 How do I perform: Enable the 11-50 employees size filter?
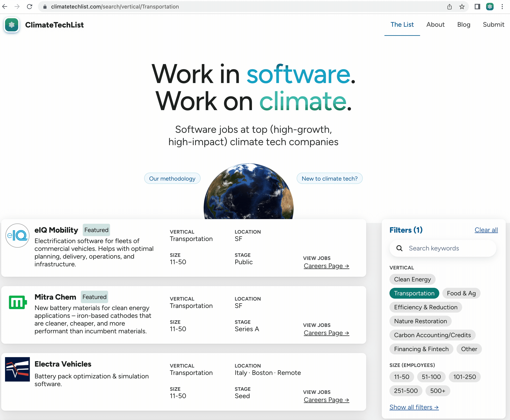click(x=401, y=377)
